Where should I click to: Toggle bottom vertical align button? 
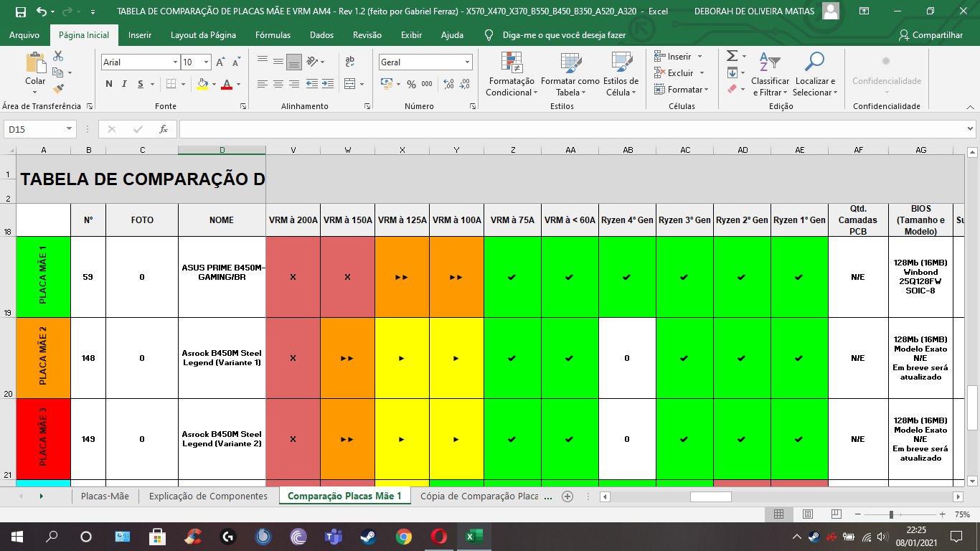coord(294,62)
